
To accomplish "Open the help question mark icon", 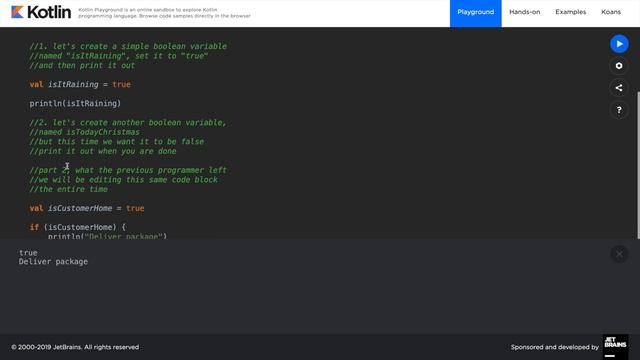I will [619, 110].
